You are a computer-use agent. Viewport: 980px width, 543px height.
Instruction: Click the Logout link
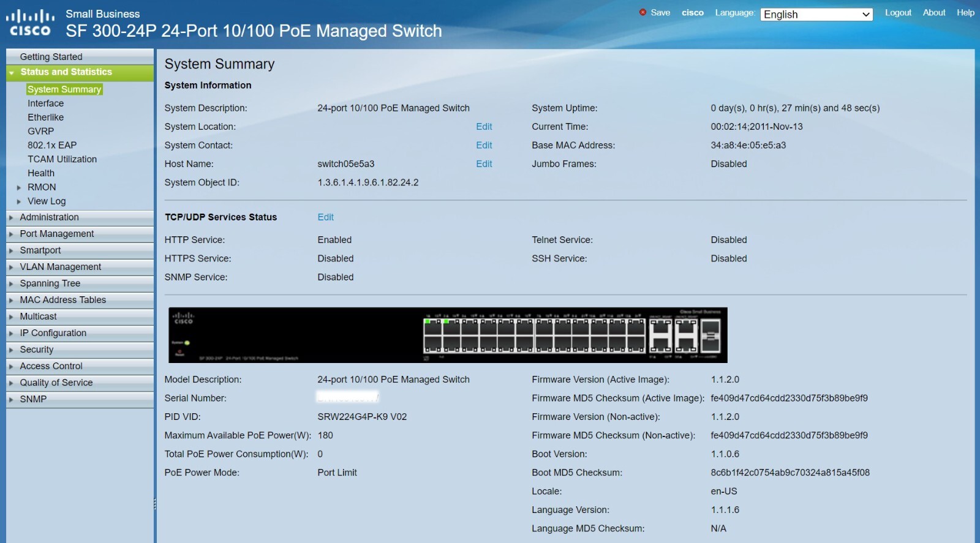(x=898, y=12)
